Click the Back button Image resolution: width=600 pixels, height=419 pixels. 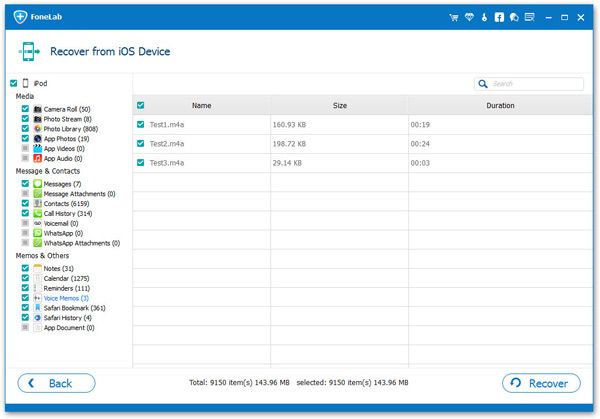click(56, 383)
